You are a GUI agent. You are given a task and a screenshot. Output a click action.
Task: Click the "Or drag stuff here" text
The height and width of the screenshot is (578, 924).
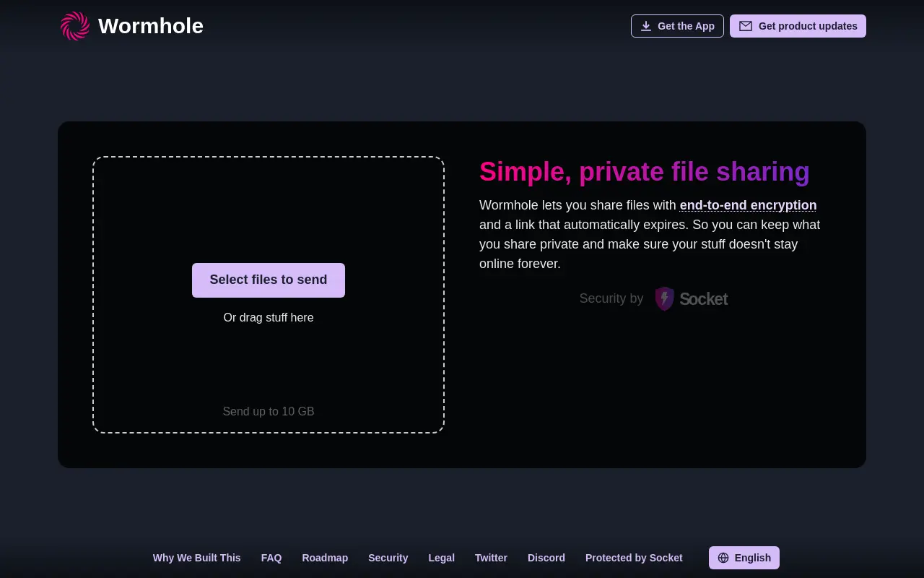(269, 318)
